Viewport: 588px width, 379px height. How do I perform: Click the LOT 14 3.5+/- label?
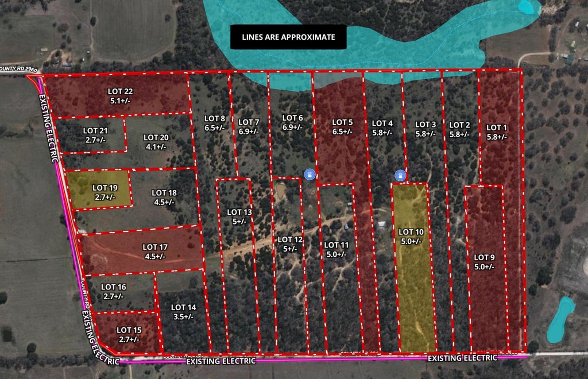coord(183,311)
